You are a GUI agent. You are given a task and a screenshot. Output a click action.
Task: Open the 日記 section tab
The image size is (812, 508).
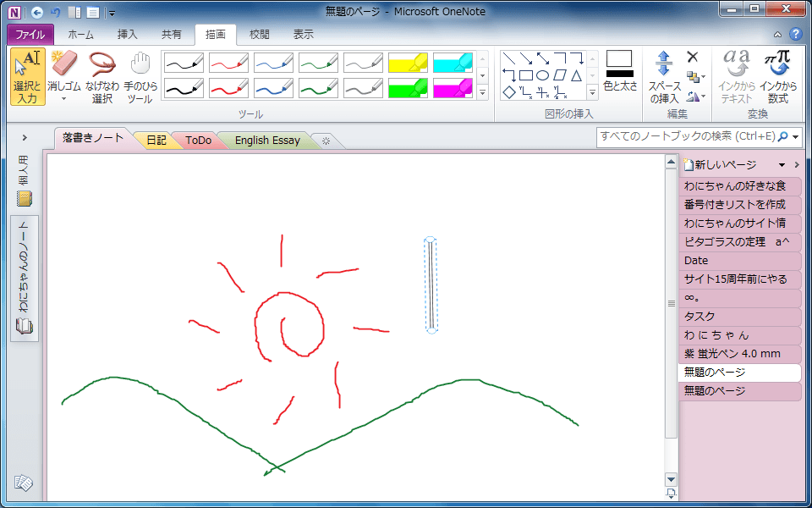pyautogui.click(x=156, y=141)
